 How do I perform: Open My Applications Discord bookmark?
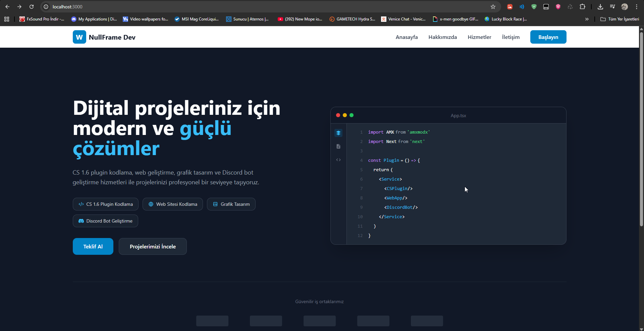(x=94, y=19)
